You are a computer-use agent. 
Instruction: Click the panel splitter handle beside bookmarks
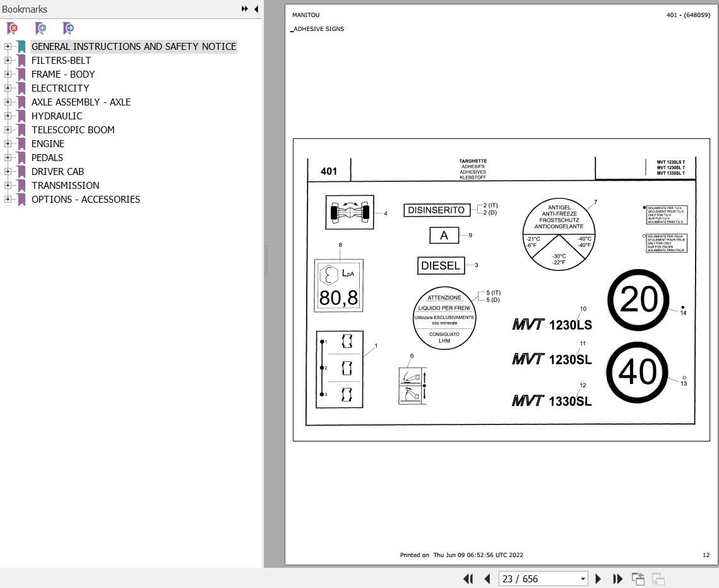pyautogui.click(x=266, y=260)
